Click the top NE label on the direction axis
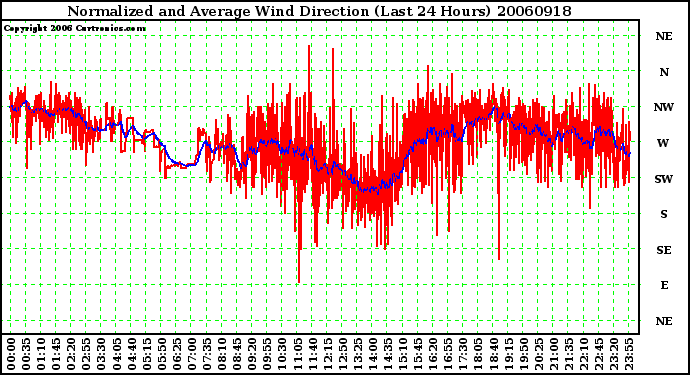 click(664, 36)
